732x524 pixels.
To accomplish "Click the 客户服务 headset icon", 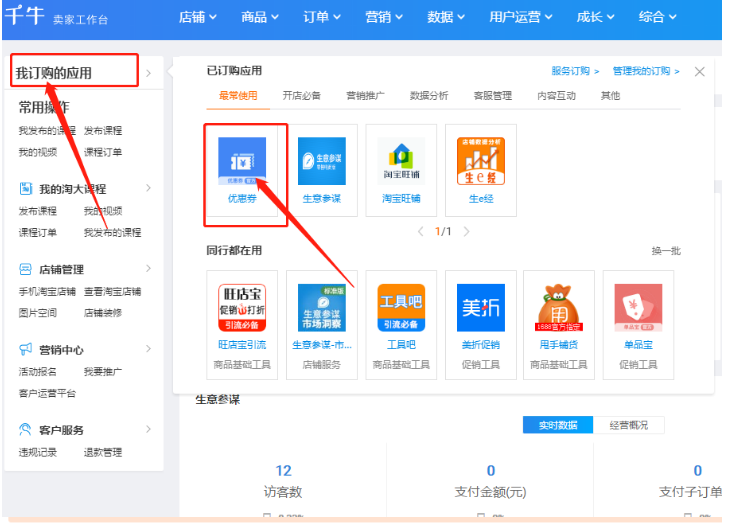I will (26, 430).
